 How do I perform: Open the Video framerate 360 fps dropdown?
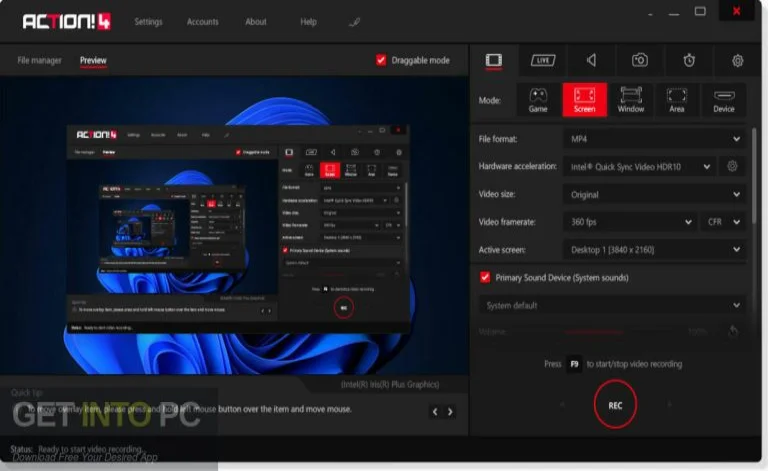point(629,222)
